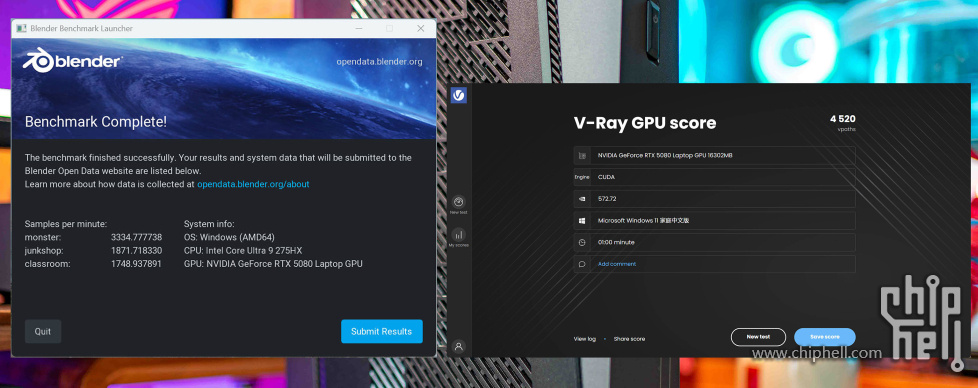This screenshot has height=388, width=978.
Task: Select the classroom score 1748.937891
Action: tap(137, 264)
